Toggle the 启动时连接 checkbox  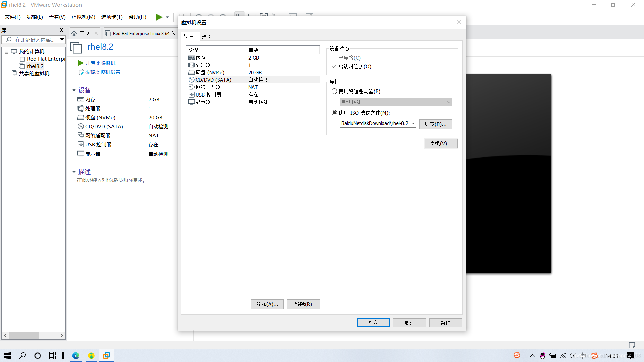click(334, 66)
